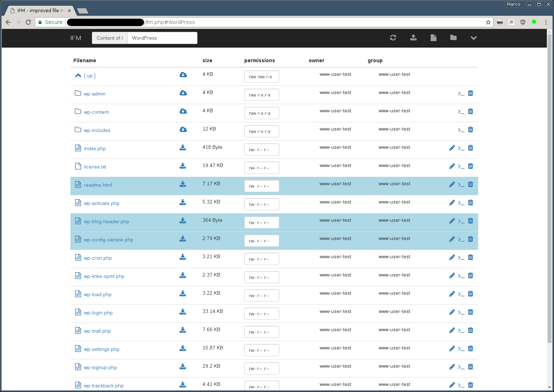Open the wp-content folder
This screenshot has height=392, width=554.
pyautogui.click(x=96, y=112)
